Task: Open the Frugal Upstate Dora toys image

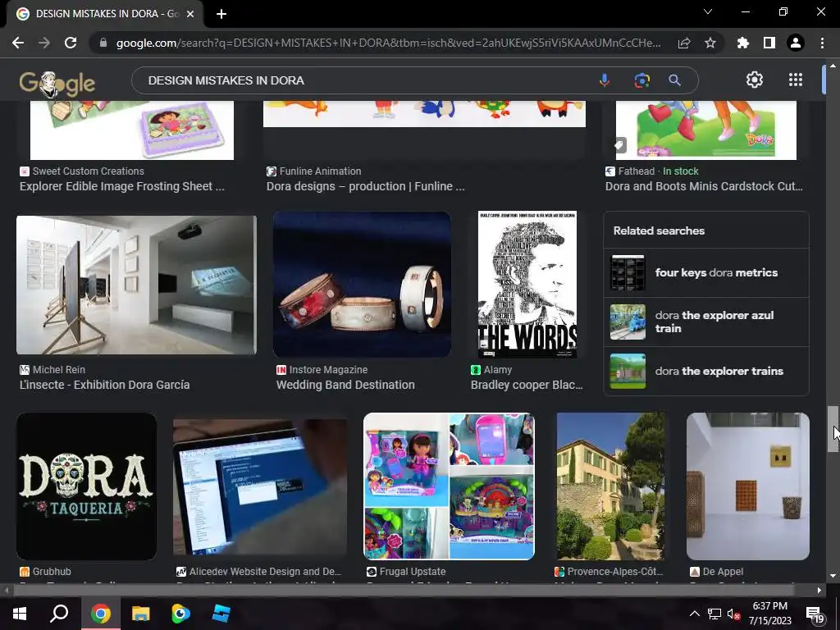Action: click(449, 486)
